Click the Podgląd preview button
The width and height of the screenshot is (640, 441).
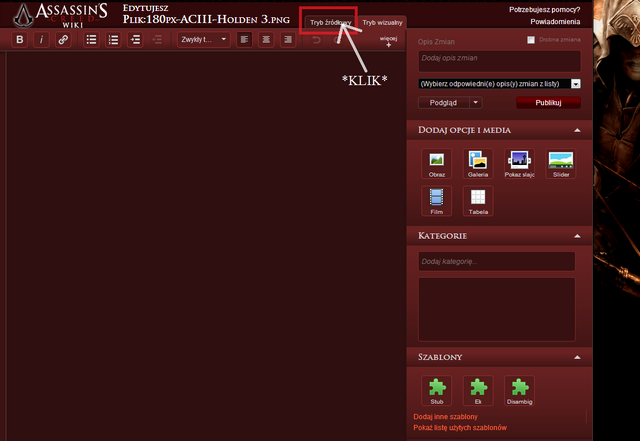coord(443,102)
